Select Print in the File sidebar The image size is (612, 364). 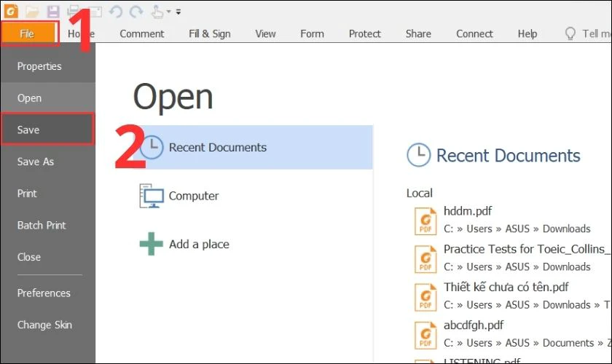[47, 194]
